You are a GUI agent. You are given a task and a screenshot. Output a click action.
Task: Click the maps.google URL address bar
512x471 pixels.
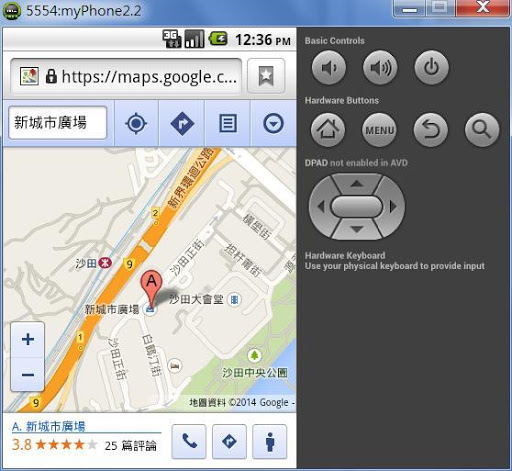[126, 76]
